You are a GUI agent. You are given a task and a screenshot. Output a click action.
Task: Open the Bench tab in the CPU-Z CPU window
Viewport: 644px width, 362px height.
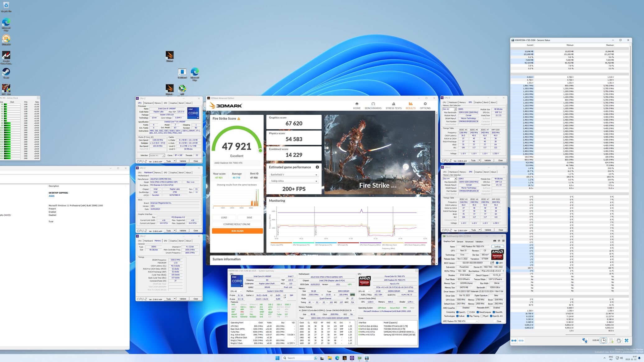181,103
